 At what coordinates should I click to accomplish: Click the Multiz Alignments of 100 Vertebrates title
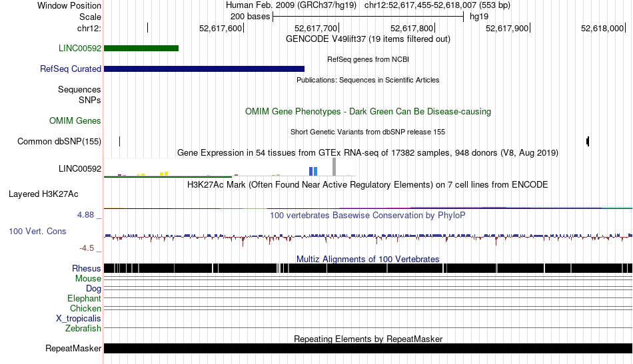368,260
